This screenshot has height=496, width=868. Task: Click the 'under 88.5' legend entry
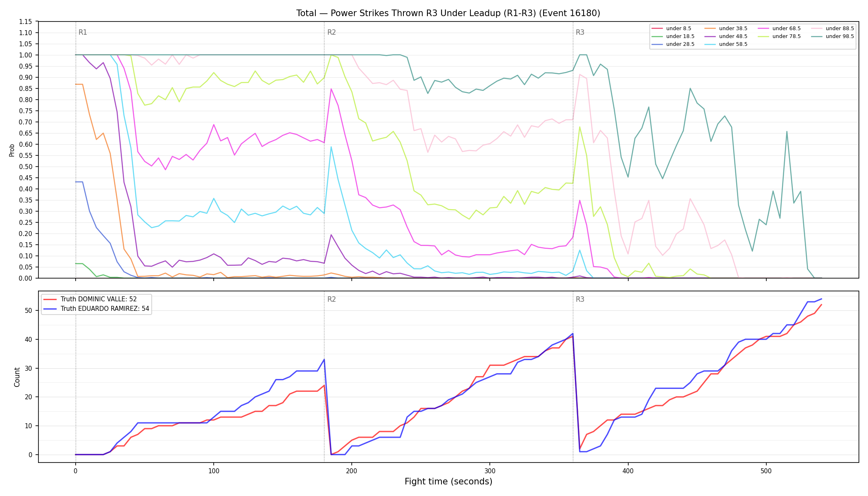[x=832, y=29]
